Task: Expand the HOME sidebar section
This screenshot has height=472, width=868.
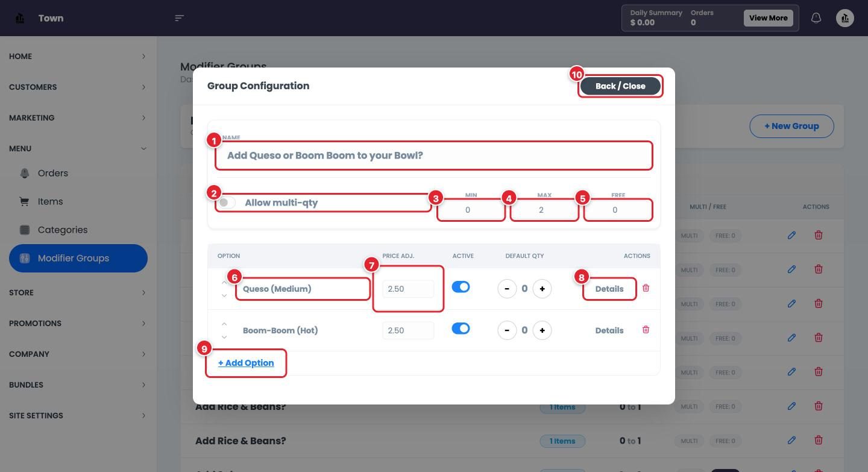Action: (78, 56)
